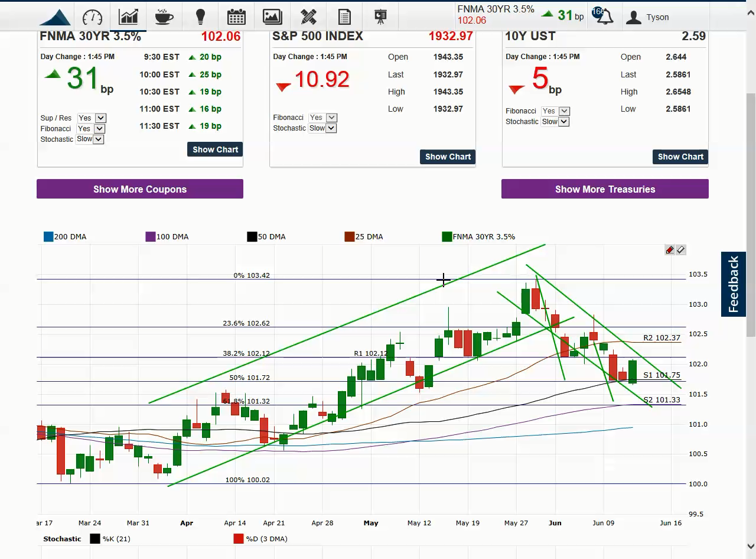Toggle the 25 DMA legend series
This screenshot has height=559, width=756.
[349, 237]
